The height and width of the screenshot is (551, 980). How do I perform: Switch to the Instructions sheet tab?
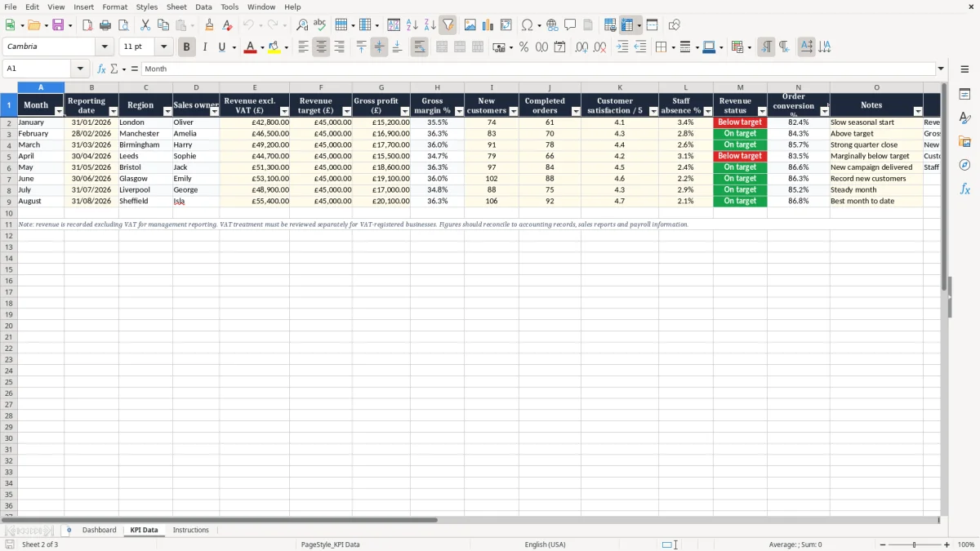tap(191, 531)
